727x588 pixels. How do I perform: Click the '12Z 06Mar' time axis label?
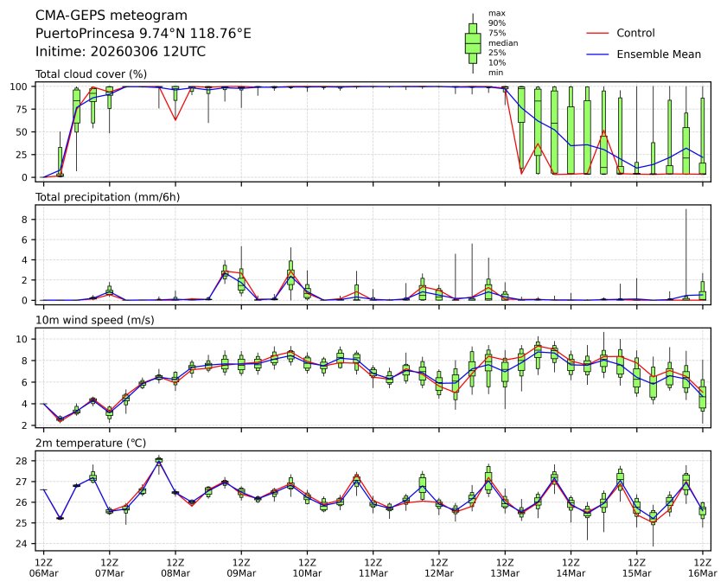pos(44,567)
